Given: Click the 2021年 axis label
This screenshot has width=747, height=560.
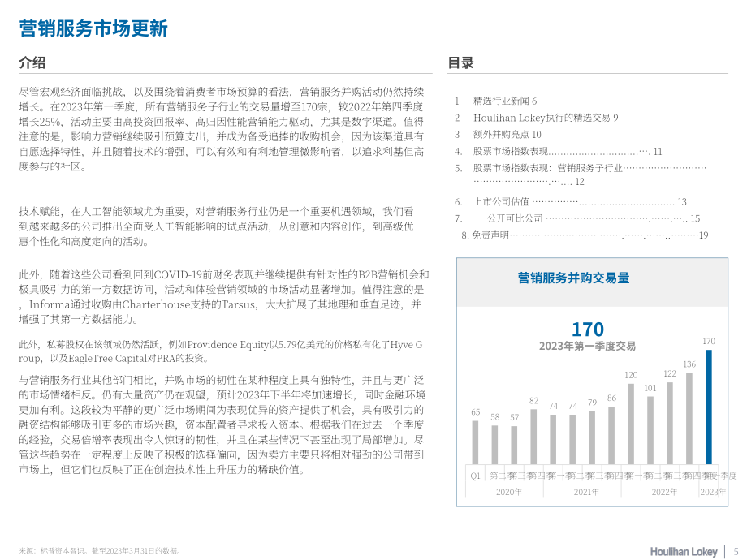Looking at the screenshot, I should point(586,492).
